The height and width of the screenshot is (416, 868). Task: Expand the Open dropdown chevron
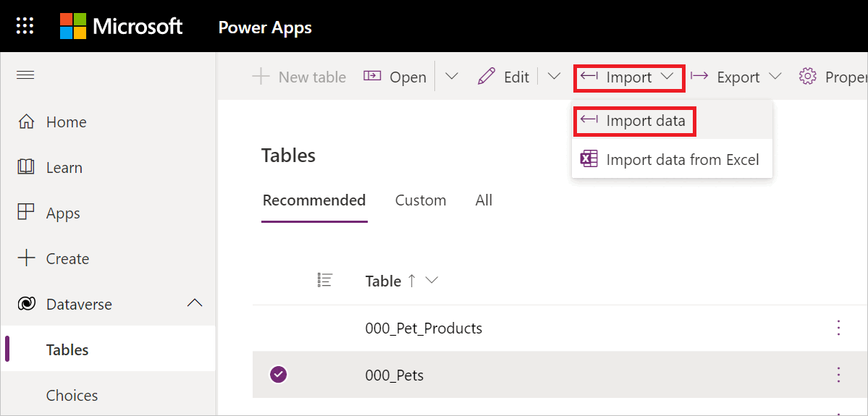click(452, 77)
